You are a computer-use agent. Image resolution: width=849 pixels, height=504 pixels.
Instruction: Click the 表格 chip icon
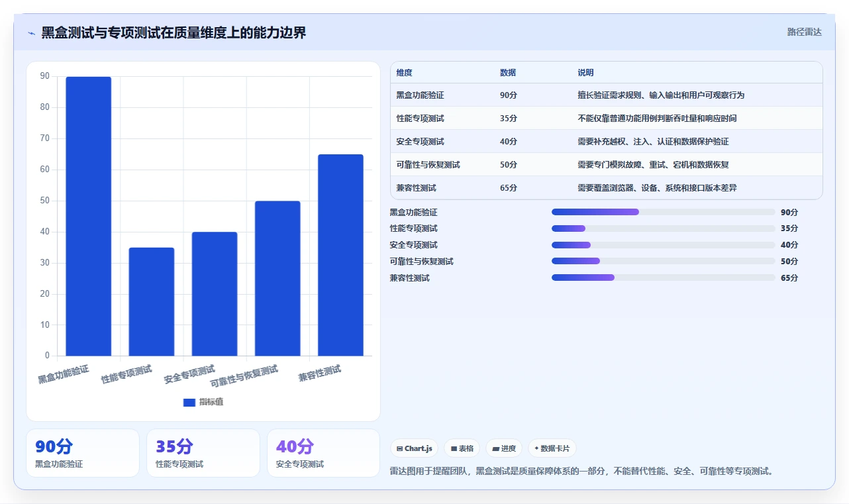click(454, 448)
